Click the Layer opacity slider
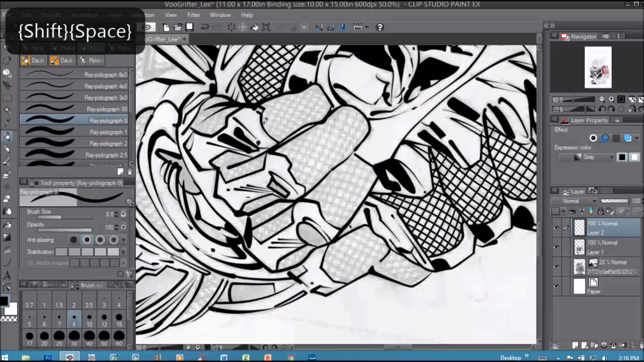The height and width of the screenshot is (362, 644). pyautogui.click(x=614, y=201)
